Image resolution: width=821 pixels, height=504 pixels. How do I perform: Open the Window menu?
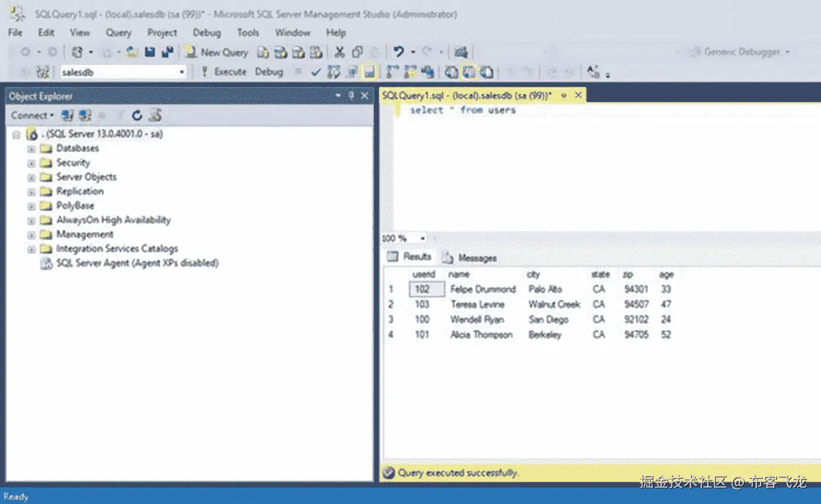tap(293, 33)
